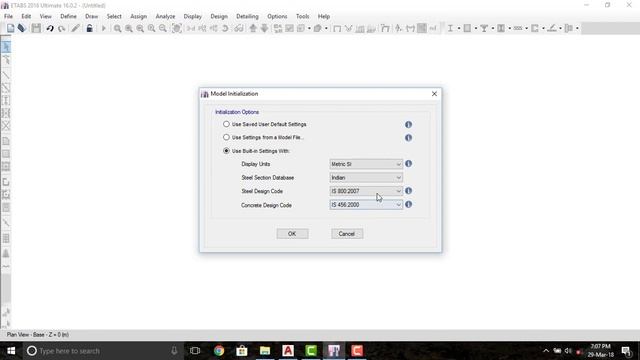Viewport: 640px width, 360px height.
Task: Click the Rubber Band Zoom magnifier
Action: (x=118, y=28)
